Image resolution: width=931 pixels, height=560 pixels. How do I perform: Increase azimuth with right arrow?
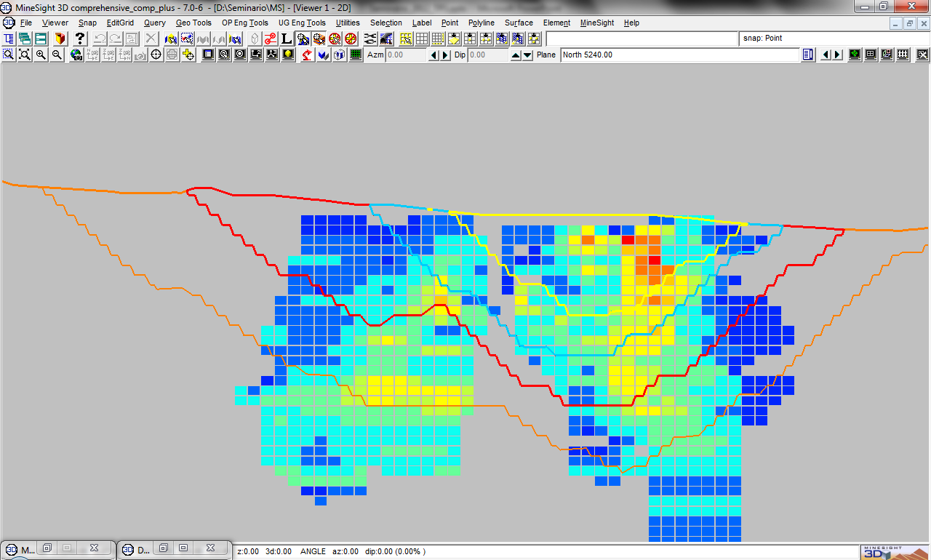point(445,55)
